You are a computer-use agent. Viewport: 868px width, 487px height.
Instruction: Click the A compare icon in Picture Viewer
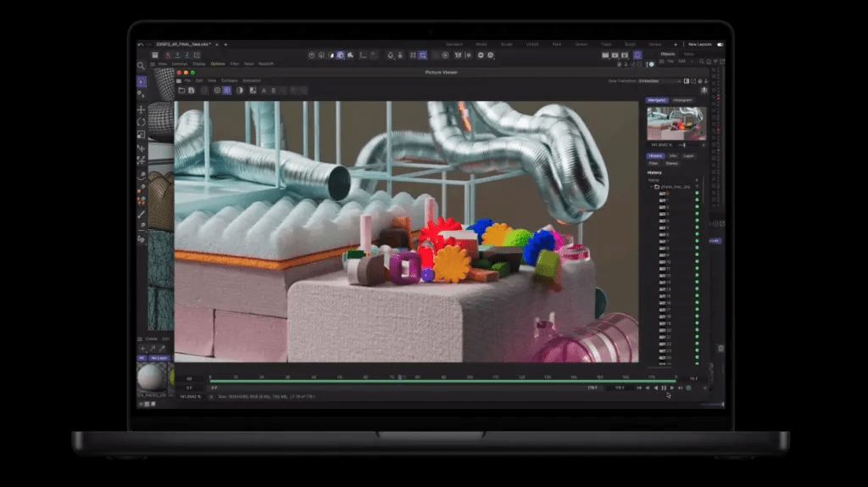[x=264, y=90]
